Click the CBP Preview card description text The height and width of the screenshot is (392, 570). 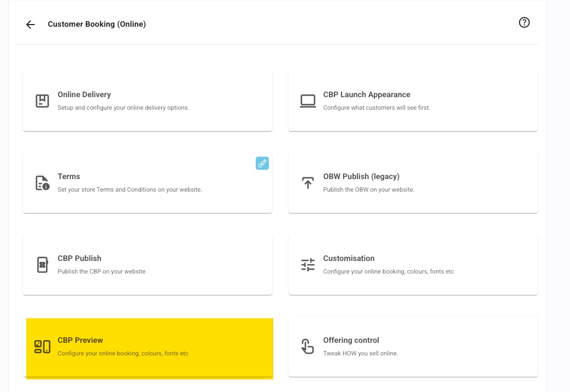(123, 353)
